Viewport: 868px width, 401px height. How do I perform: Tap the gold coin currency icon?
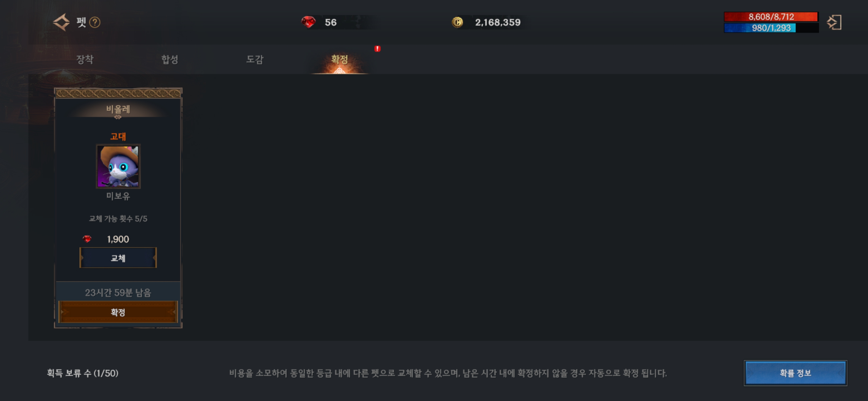[x=457, y=22]
